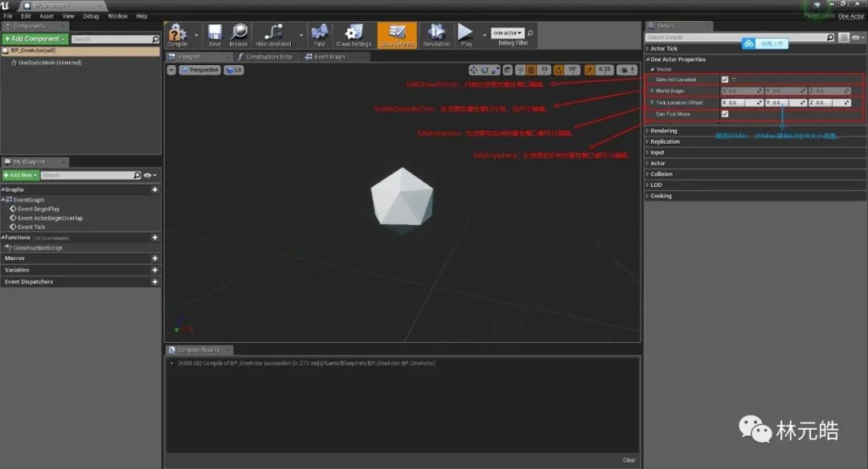Open the viewport options dropdown arrow
This screenshot has height=469, width=868.
[172, 70]
